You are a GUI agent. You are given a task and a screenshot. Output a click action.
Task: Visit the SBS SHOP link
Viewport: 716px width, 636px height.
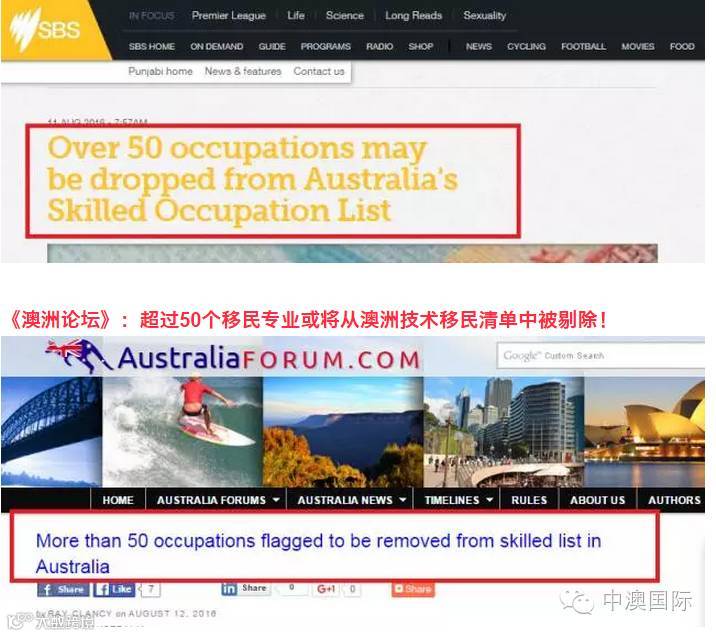[x=421, y=47]
